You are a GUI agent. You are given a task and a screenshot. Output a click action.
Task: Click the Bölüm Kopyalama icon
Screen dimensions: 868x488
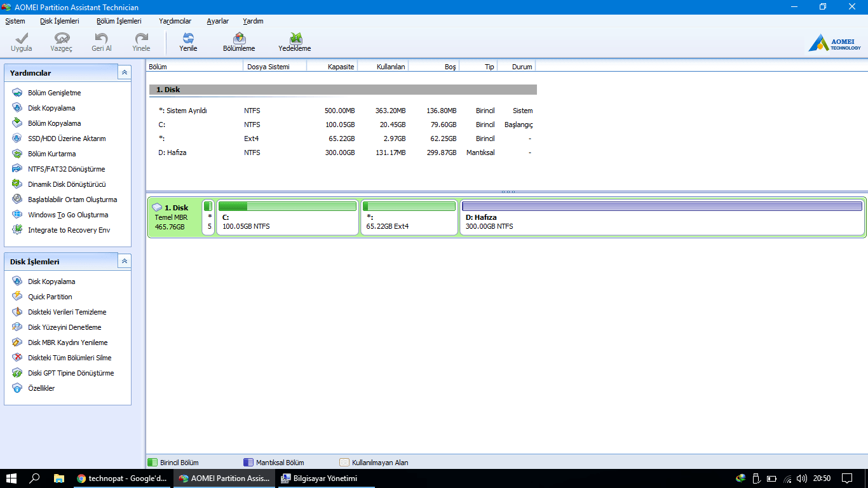(x=17, y=123)
